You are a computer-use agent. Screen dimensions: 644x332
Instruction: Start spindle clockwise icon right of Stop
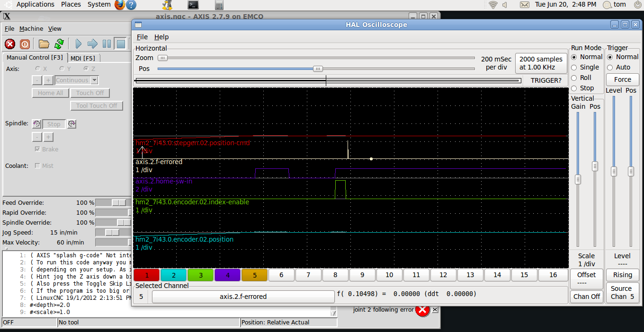72,124
